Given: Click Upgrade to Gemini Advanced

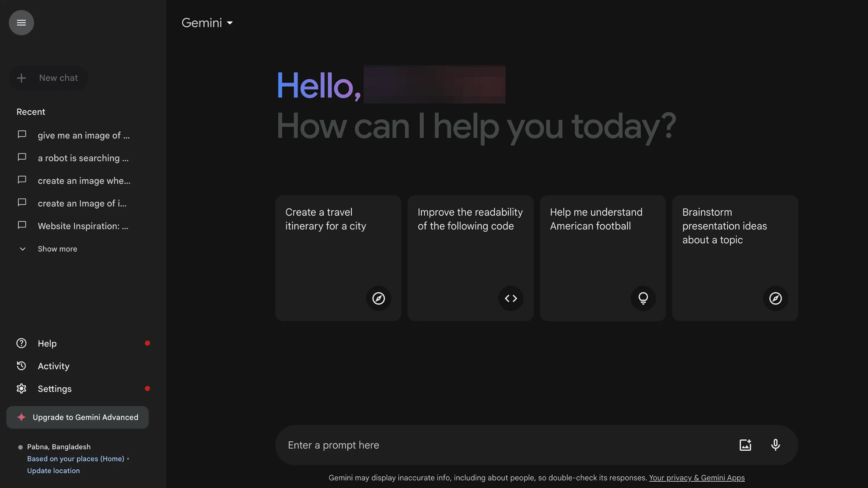Looking at the screenshot, I should tap(78, 418).
